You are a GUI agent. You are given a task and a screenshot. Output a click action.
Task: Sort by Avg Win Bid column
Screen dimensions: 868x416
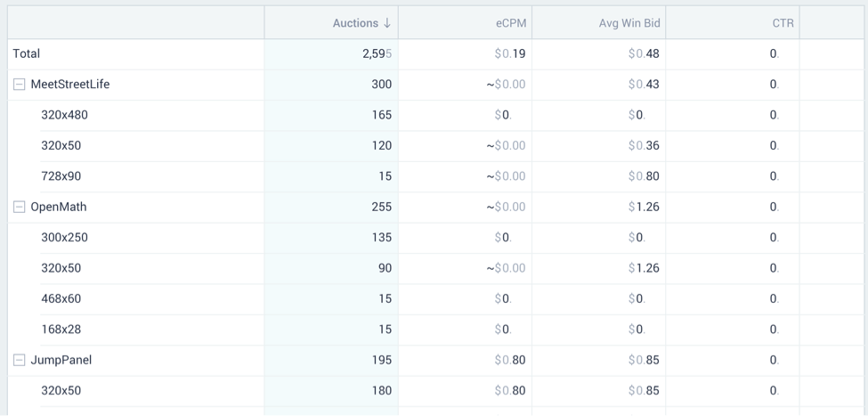629,23
